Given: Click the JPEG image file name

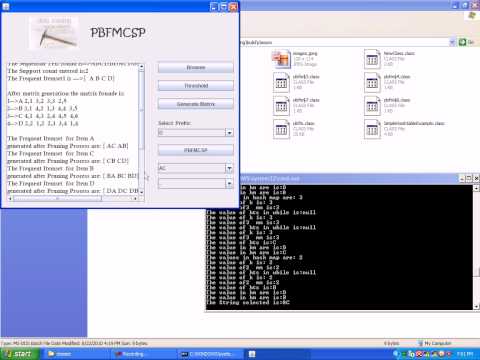Looking at the screenshot, I should point(305,53).
